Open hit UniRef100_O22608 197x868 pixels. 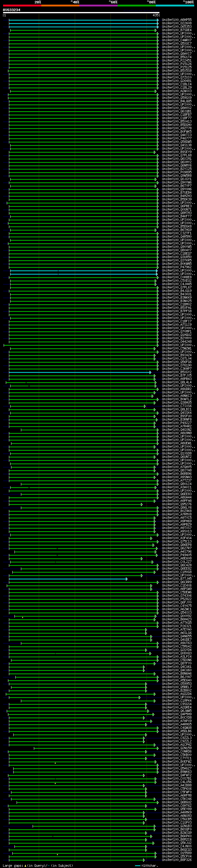(x=176, y=23)
